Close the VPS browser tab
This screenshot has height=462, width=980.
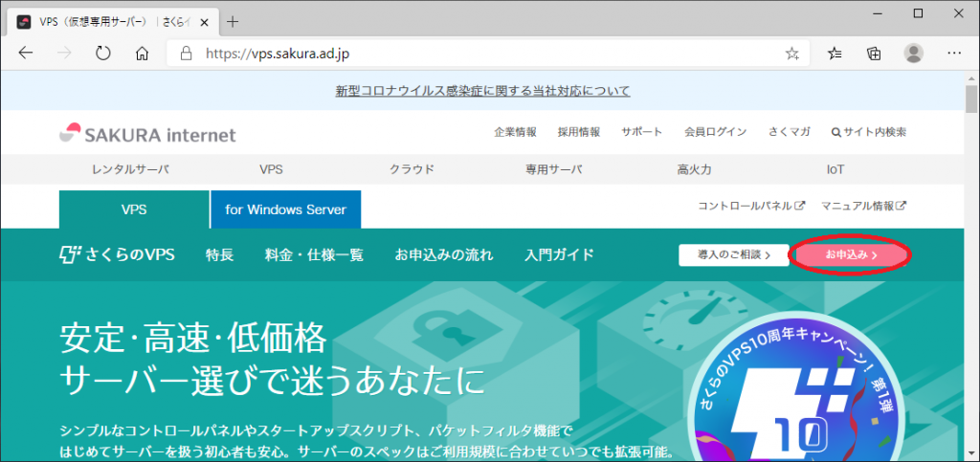pyautogui.click(x=204, y=21)
